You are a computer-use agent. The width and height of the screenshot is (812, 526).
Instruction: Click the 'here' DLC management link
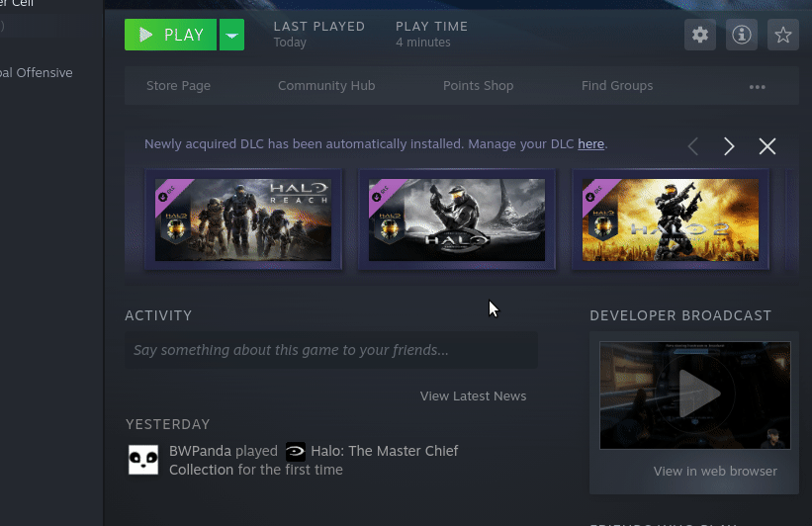tap(590, 144)
